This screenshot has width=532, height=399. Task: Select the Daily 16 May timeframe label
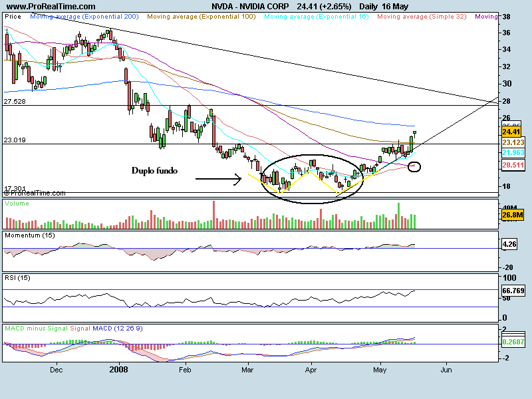point(384,7)
